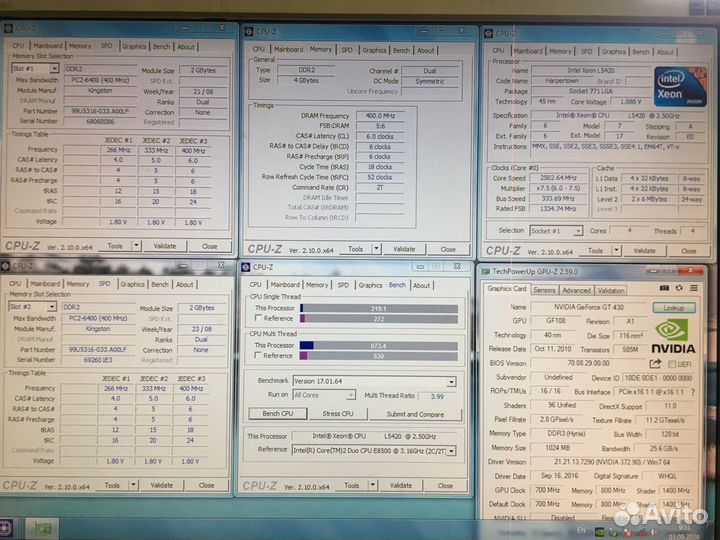
Task: Click the Bench CPU button
Action: [x=277, y=414]
